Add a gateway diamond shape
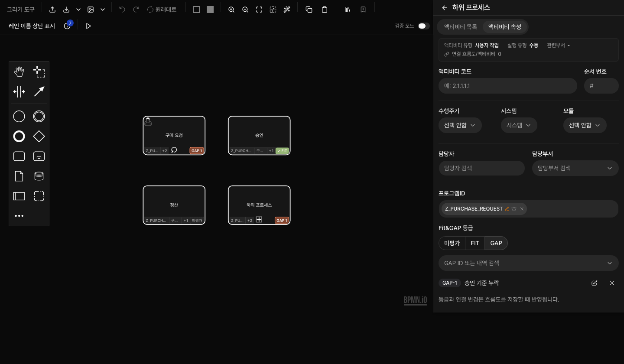This screenshot has height=364, width=624. (39, 136)
